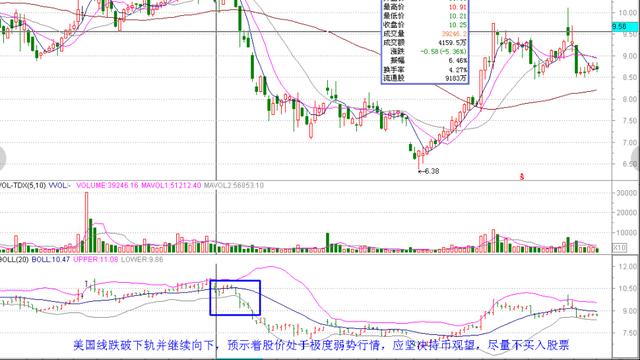640x360 pixels.
Task: Click the MAVOL2 value label
Action: point(234,185)
